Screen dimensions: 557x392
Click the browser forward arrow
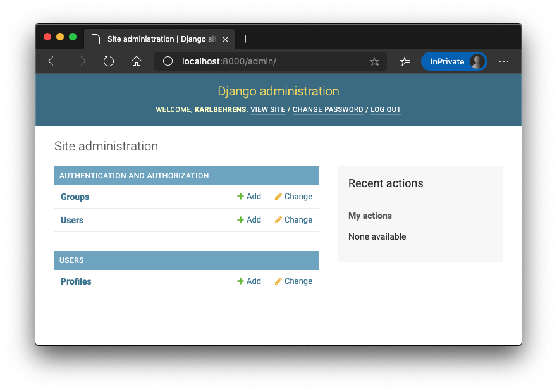81,61
